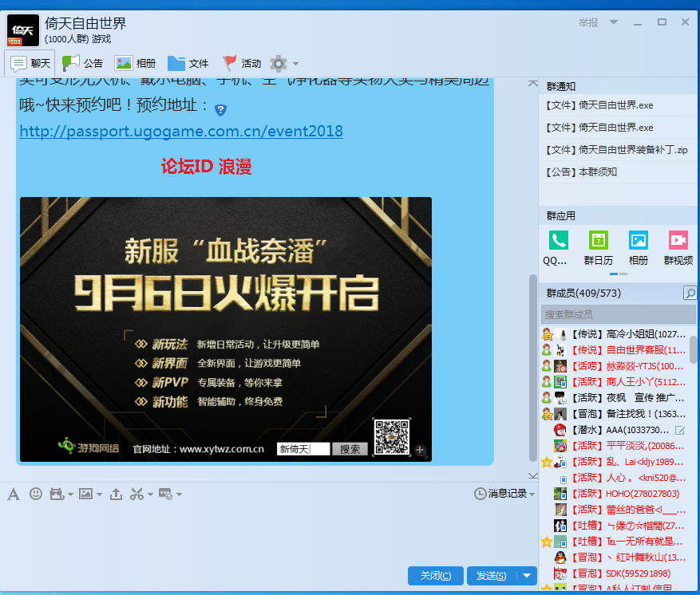Click the zoom-in icon on the image

click(420, 450)
